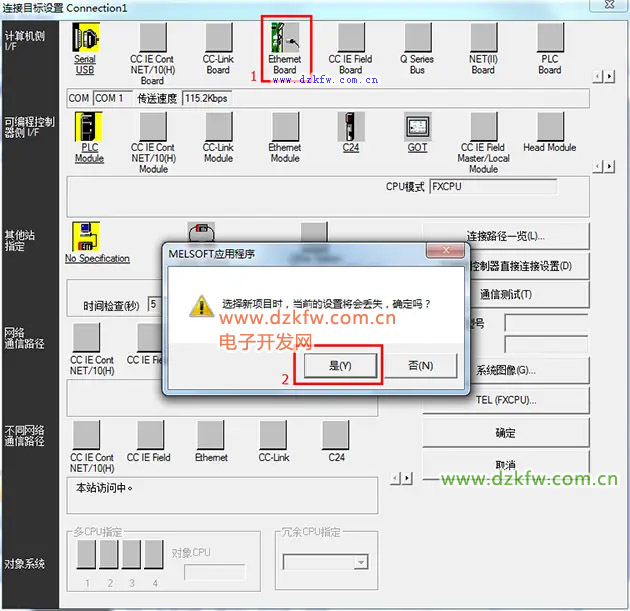The image size is (630, 611).
Task: Click the PLC Module icon
Action: (x=88, y=127)
